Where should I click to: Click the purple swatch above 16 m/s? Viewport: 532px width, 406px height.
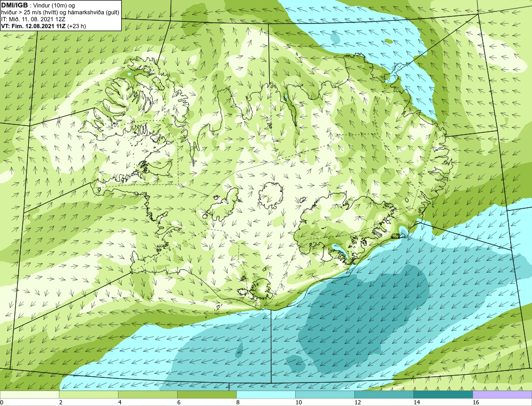click(502, 394)
